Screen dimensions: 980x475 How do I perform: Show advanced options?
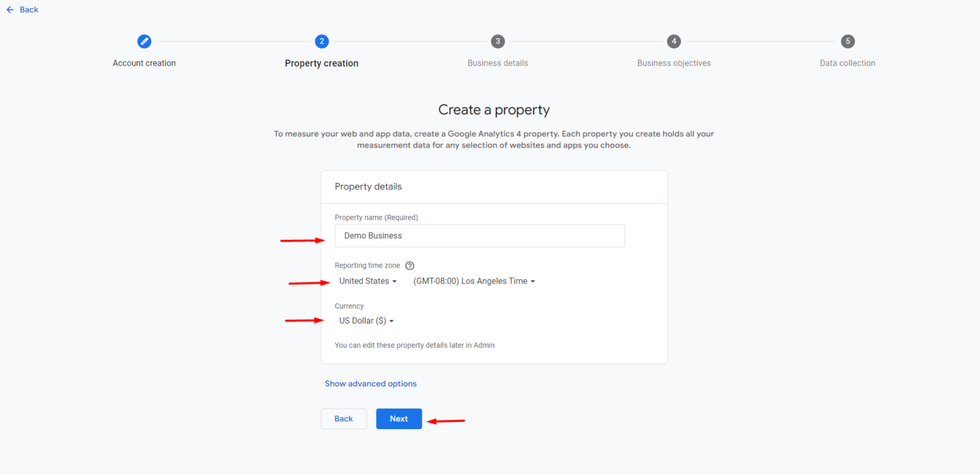coord(371,383)
